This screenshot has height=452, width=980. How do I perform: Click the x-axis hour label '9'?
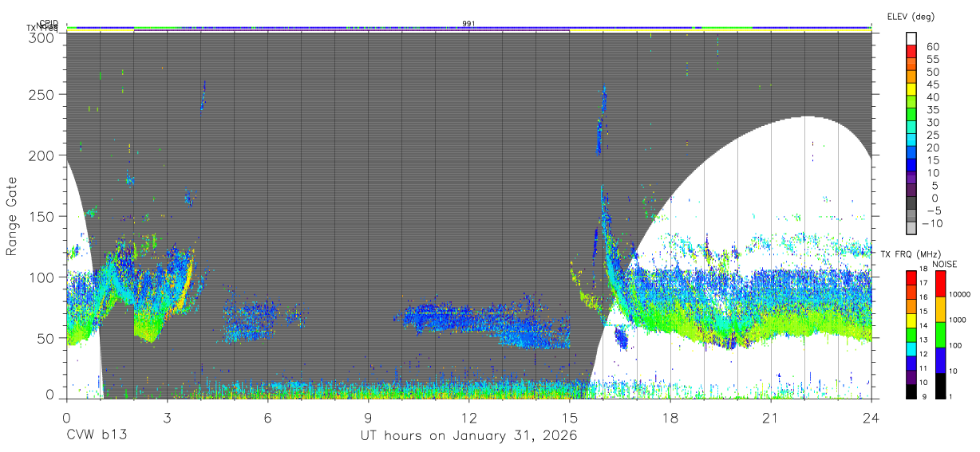point(368,417)
